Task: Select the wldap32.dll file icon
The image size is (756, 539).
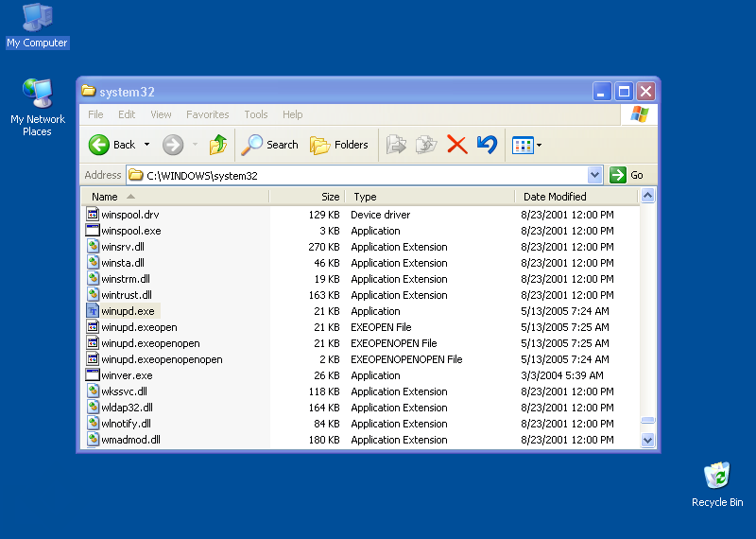Action: pyautogui.click(x=93, y=407)
